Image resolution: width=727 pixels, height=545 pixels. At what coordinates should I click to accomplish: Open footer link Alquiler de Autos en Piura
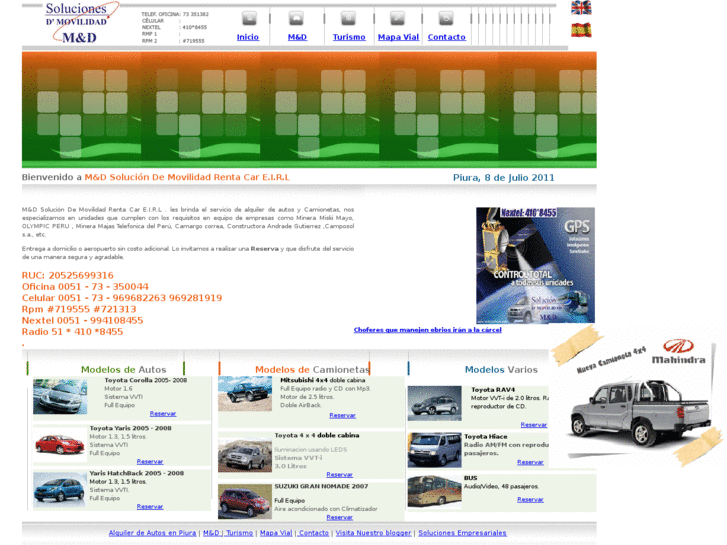coord(153,533)
